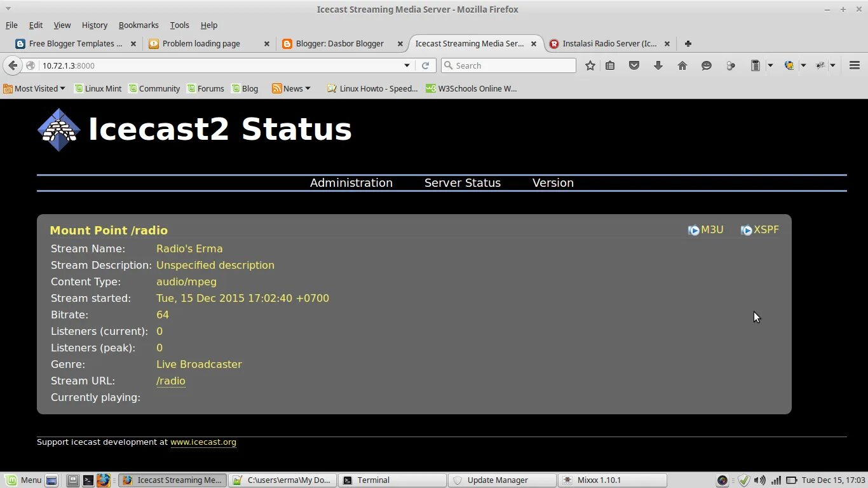Open the W3Schools Online bookmark
868x488 pixels.
471,89
